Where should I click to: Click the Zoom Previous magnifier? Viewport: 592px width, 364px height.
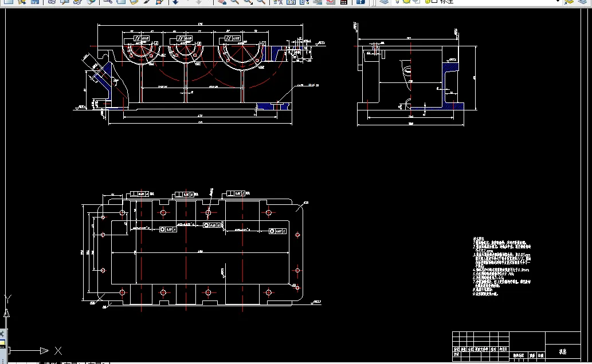coord(261,2)
